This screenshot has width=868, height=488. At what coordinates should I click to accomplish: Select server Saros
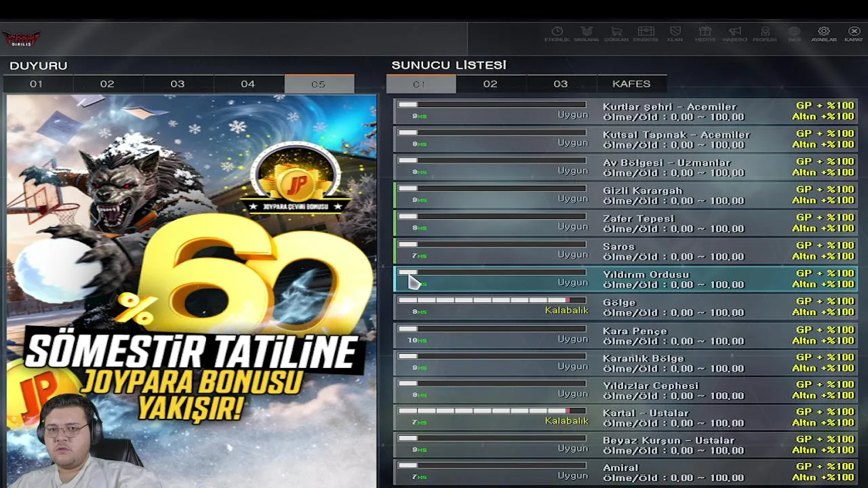pos(625,251)
